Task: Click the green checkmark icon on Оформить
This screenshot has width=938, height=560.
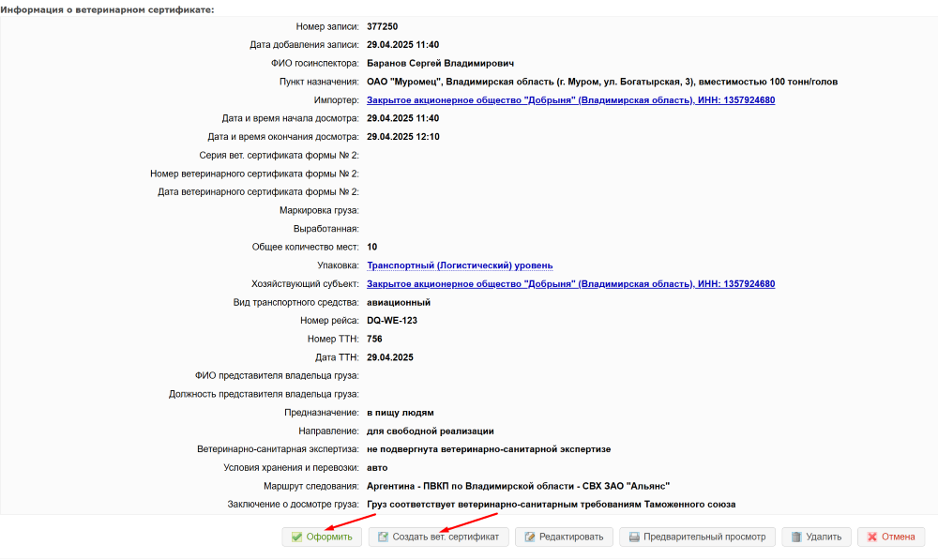Action: coord(296,537)
